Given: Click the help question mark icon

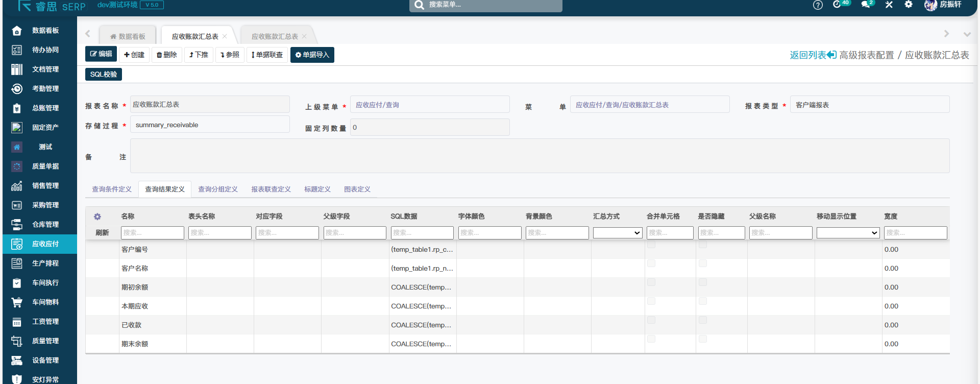Looking at the screenshot, I should click(818, 5).
